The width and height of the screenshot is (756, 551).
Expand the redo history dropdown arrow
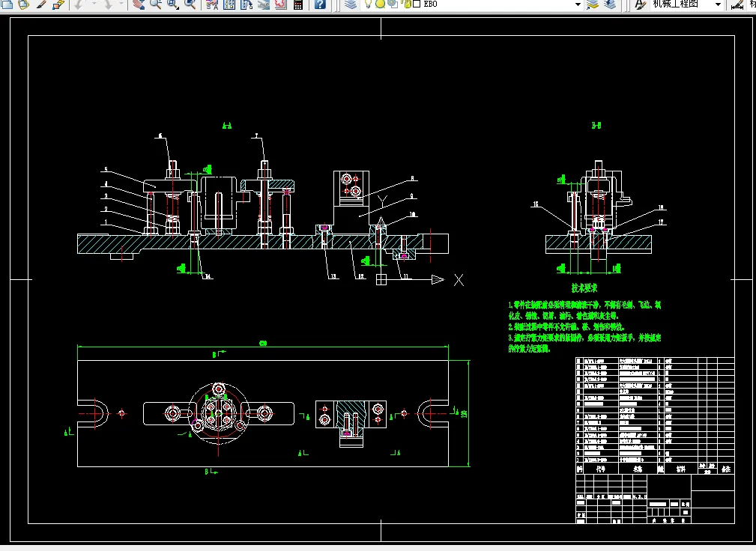point(121,4)
